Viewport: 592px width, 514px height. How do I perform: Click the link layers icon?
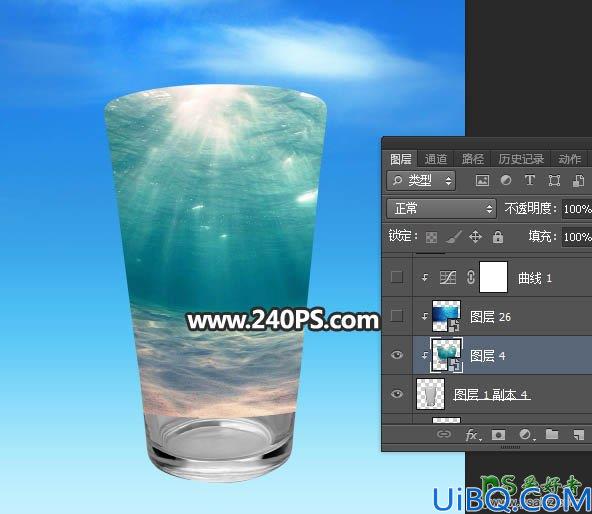[444, 434]
